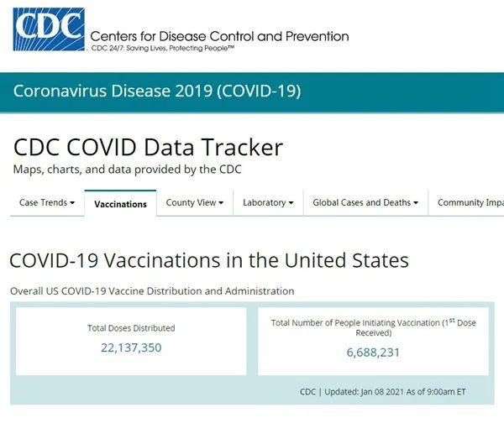504x423 pixels.
Task: Click the Overall US COVID-19 Vaccine Distribution subtitle
Action: click(x=152, y=291)
